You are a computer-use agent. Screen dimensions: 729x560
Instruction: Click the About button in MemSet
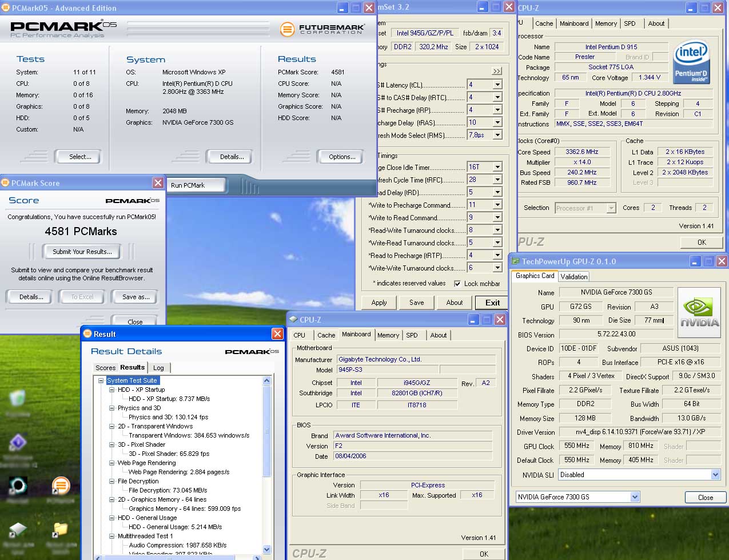point(455,303)
